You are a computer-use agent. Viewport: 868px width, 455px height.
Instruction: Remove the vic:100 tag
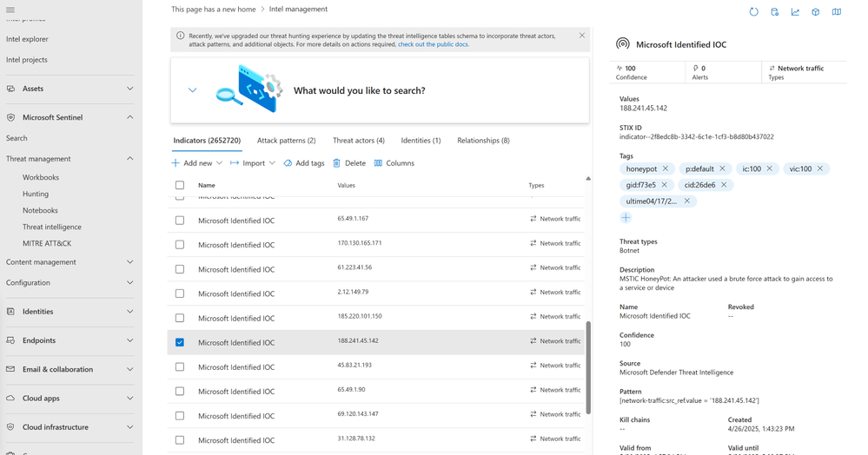coord(820,168)
